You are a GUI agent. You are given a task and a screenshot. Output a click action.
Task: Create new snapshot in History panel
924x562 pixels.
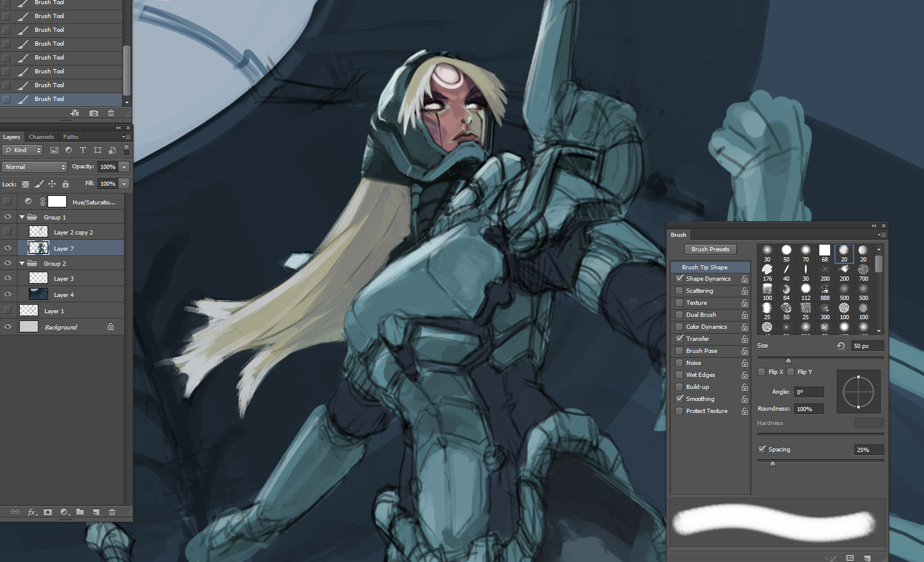coord(94,112)
